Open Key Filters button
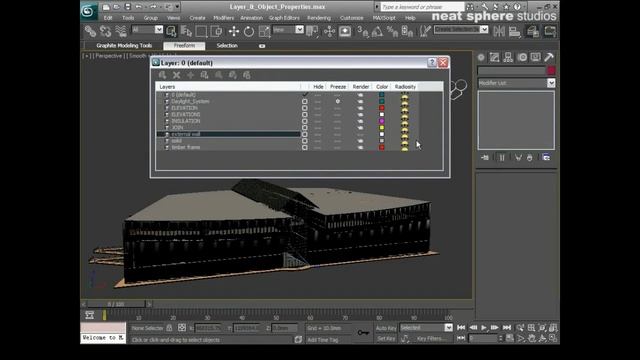This screenshot has width=640, height=360. 431,338
